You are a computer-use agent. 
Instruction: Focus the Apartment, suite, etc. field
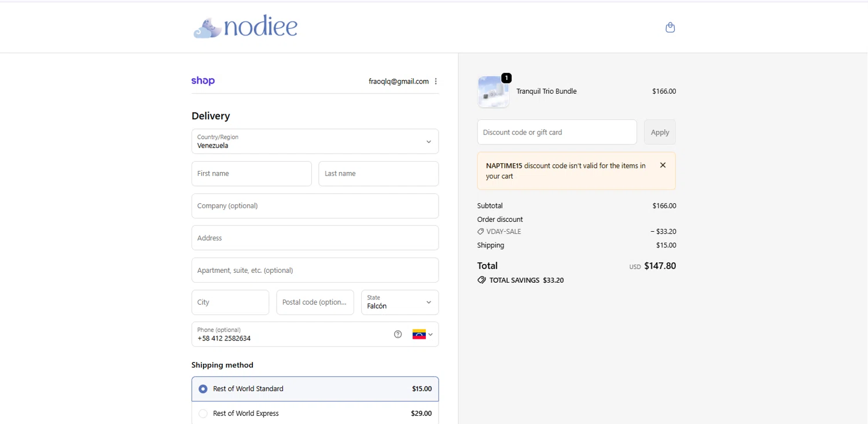[315, 270]
